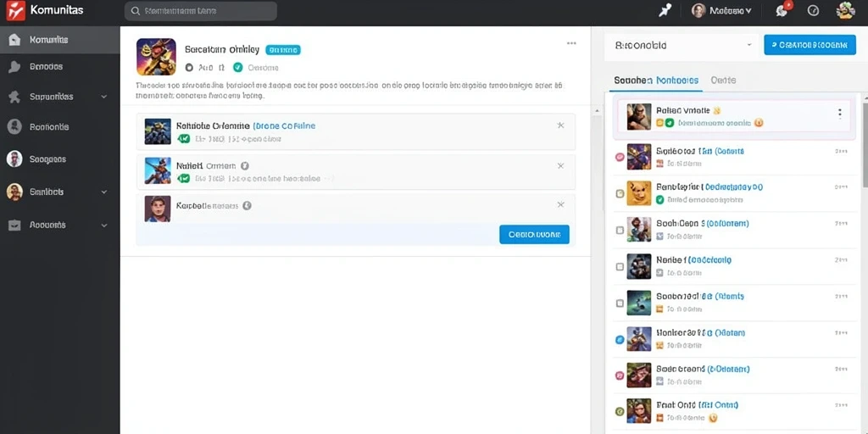
Task: Switch to the first, underlined tab in right panel
Action: (656, 81)
